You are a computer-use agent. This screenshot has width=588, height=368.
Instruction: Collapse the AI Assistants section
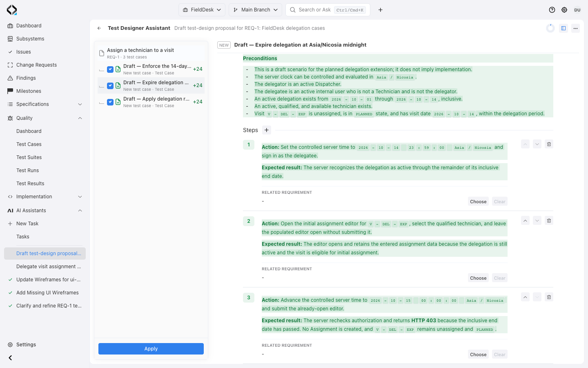tap(80, 211)
